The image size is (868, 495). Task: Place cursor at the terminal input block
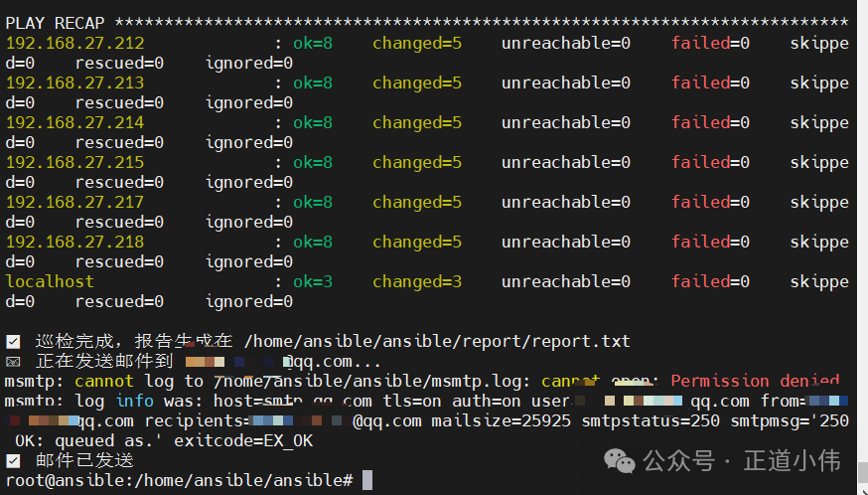(x=367, y=481)
